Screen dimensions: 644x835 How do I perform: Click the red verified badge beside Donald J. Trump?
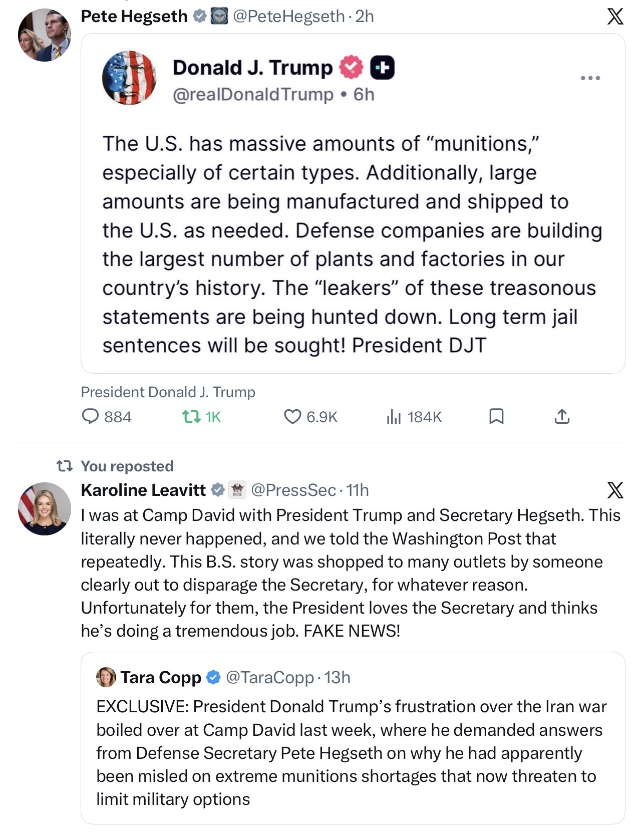point(352,68)
